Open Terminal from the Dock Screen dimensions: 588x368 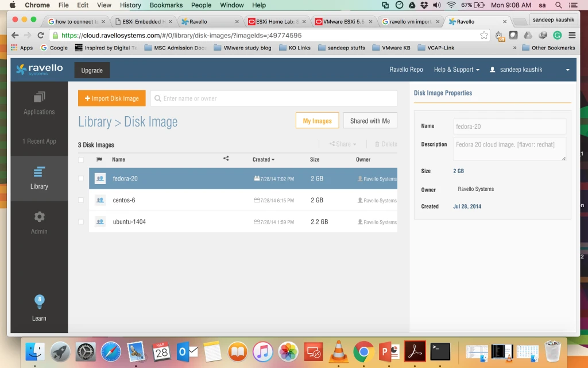pos(440,352)
